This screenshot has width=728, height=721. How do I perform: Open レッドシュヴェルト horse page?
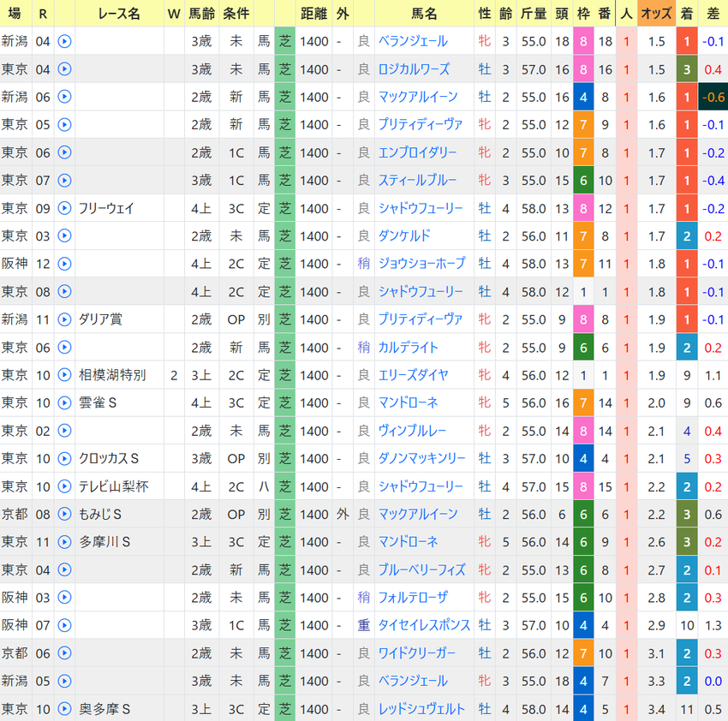pyautogui.click(x=421, y=709)
